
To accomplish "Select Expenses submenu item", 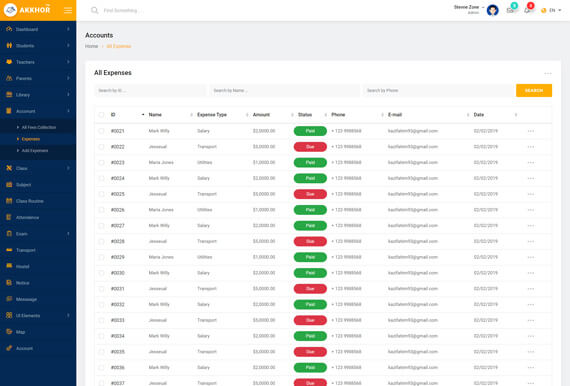I will (31, 139).
